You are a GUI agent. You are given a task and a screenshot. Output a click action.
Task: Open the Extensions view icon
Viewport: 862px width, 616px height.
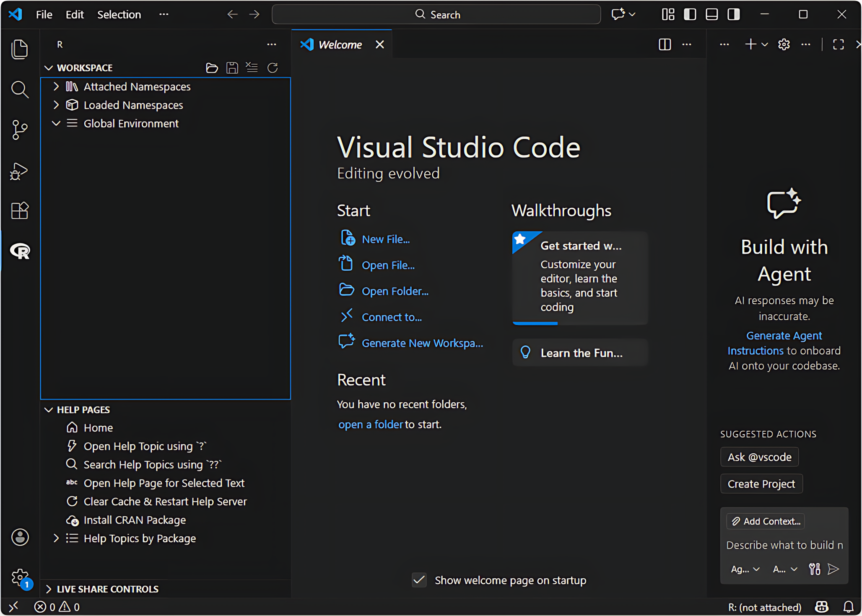(20, 210)
